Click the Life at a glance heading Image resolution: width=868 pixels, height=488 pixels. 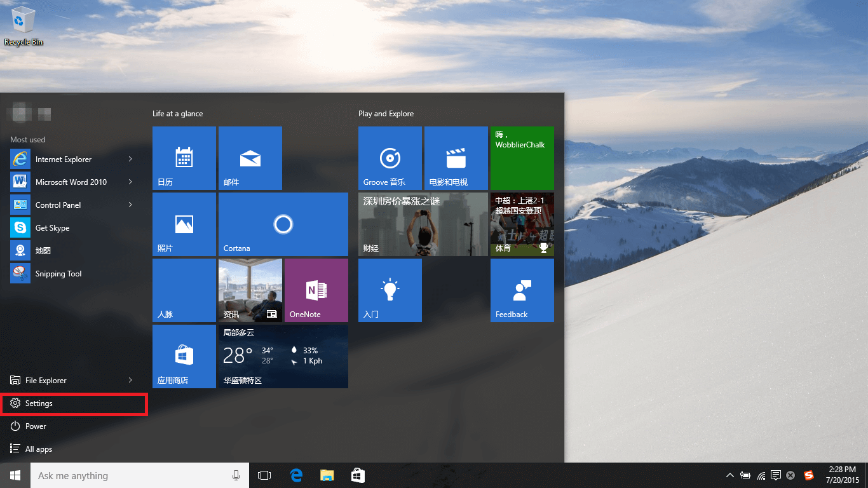pyautogui.click(x=178, y=114)
